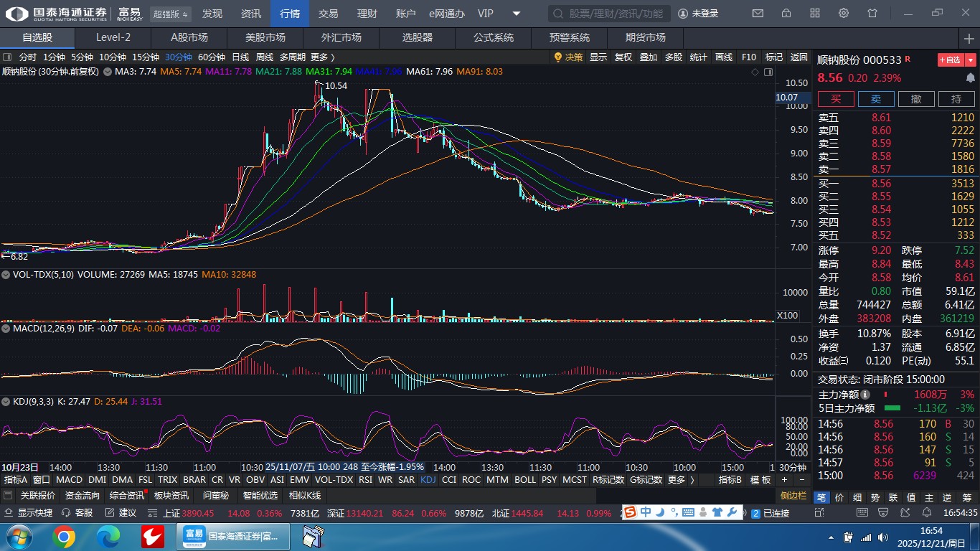Image resolution: width=980 pixels, height=551 pixels.
Task: Click the 未登录 login link
Action: 698,14
